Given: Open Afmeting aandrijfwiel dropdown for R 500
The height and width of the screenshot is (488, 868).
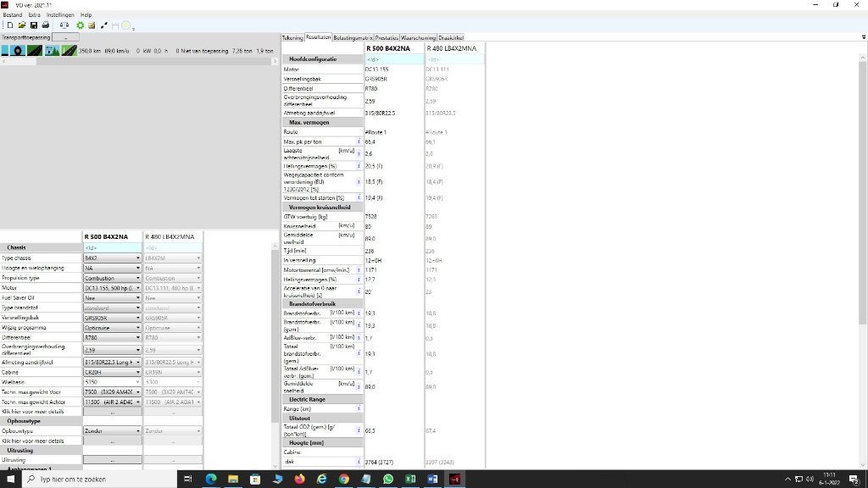Looking at the screenshot, I should click(x=113, y=362).
